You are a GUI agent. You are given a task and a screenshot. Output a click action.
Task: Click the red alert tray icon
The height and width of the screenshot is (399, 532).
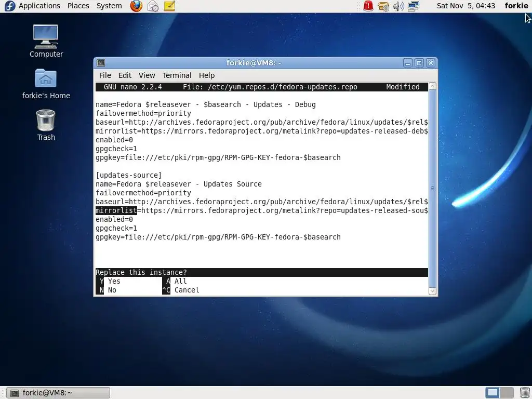[368, 6]
